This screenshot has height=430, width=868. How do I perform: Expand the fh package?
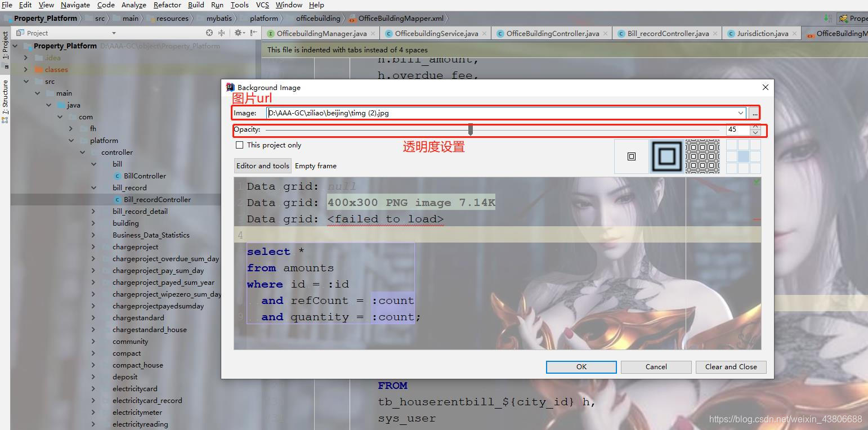coord(71,129)
